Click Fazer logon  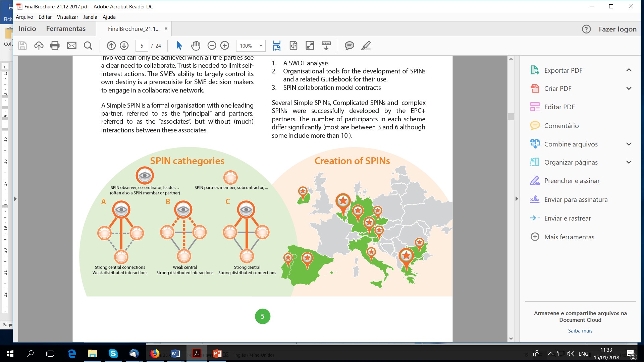pyautogui.click(x=618, y=29)
